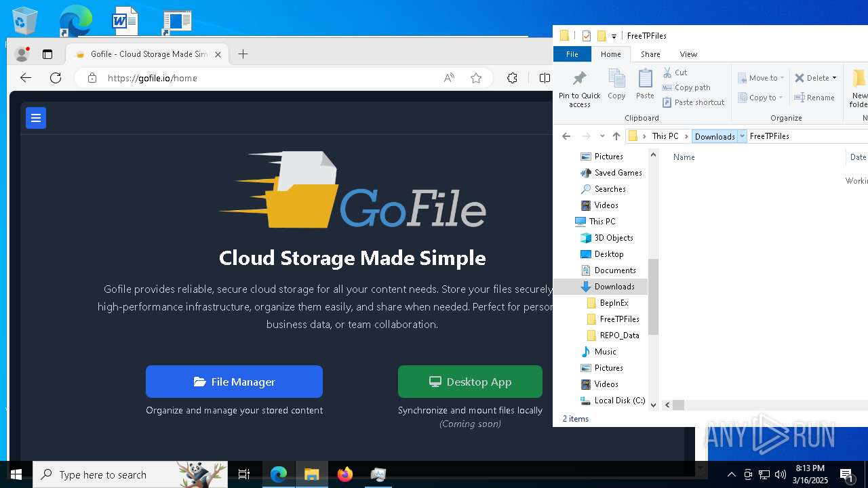Select the Home ribbon tab
Viewport: 868px width, 488px height.
coord(610,54)
